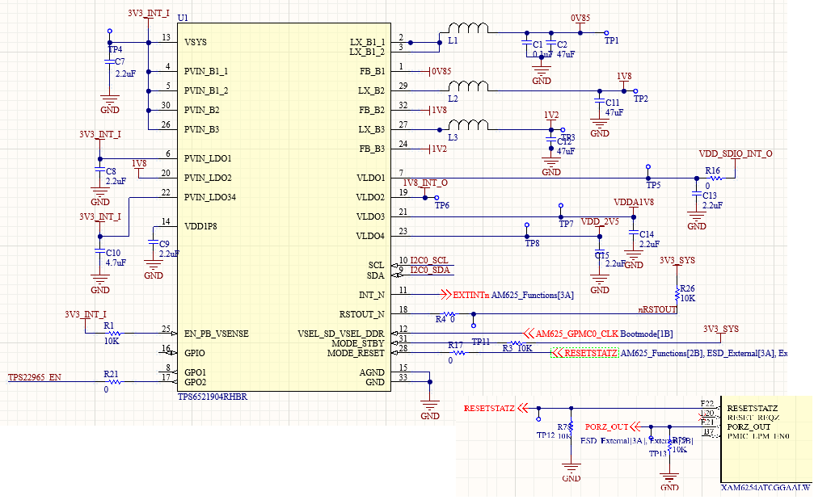This screenshot has width=814, height=504.
Task: Select capacitor C7 2.2uF
Action: pyautogui.click(x=110, y=61)
